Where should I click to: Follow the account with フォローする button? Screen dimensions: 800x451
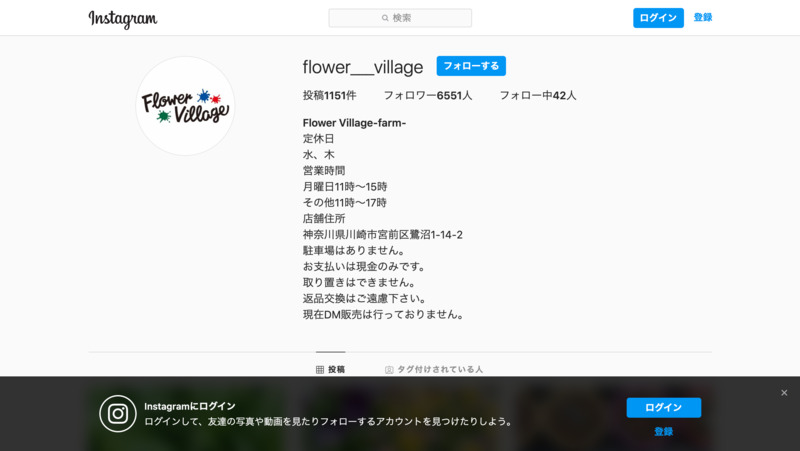click(471, 66)
